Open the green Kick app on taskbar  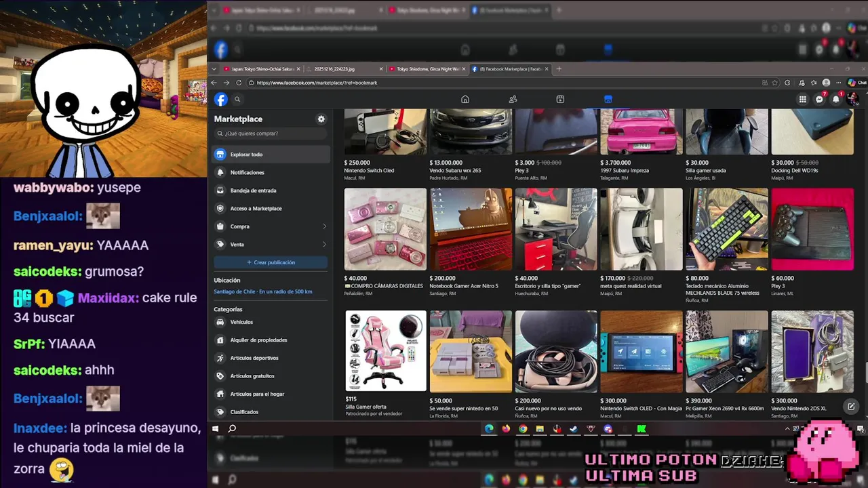click(642, 428)
